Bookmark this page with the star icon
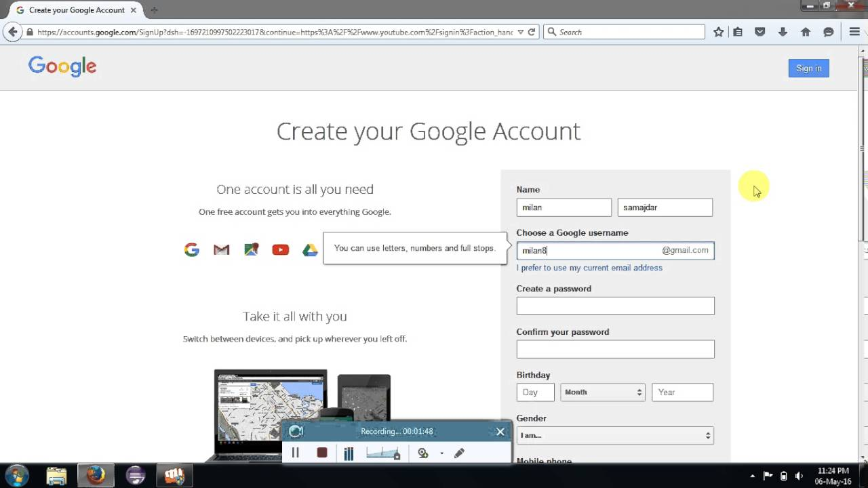 click(x=718, y=32)
